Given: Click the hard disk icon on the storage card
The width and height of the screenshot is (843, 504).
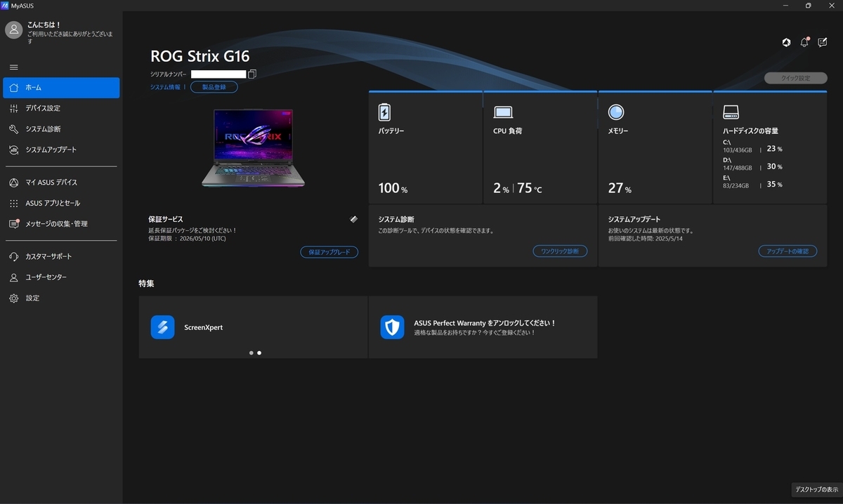Looking at the screenshot, I should 731,112.
